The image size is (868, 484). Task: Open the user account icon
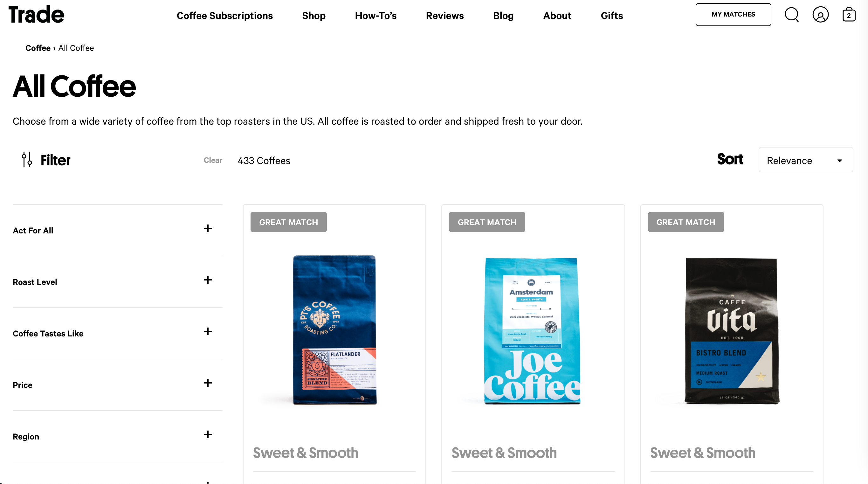821,15
